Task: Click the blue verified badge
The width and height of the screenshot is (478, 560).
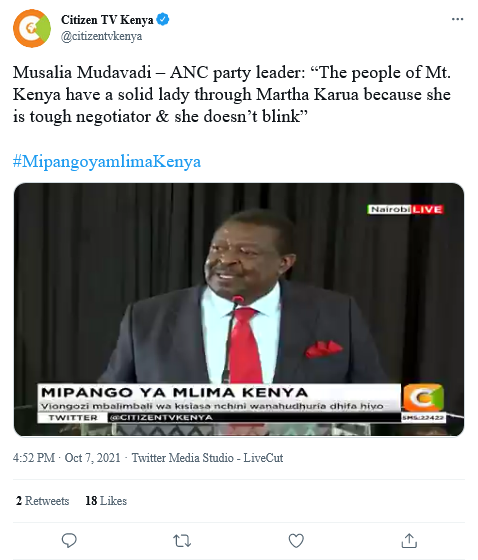Action: (x=163, y=19)
